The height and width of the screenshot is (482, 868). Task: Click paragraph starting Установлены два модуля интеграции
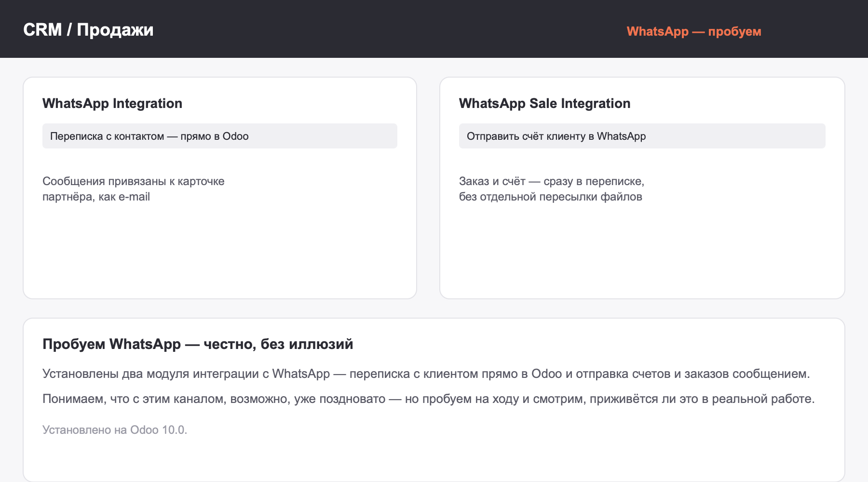click(x=426, y=374)
